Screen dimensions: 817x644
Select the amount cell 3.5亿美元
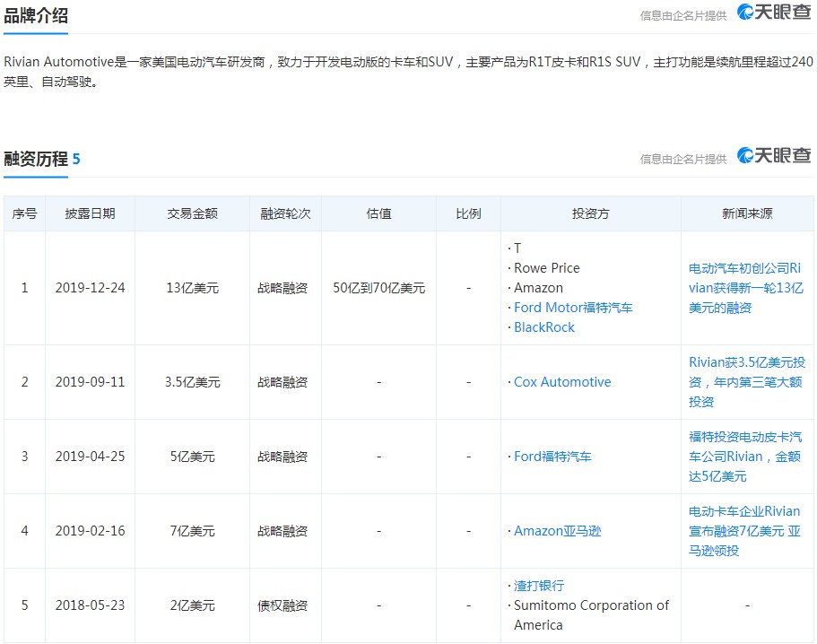pos(192,382)
